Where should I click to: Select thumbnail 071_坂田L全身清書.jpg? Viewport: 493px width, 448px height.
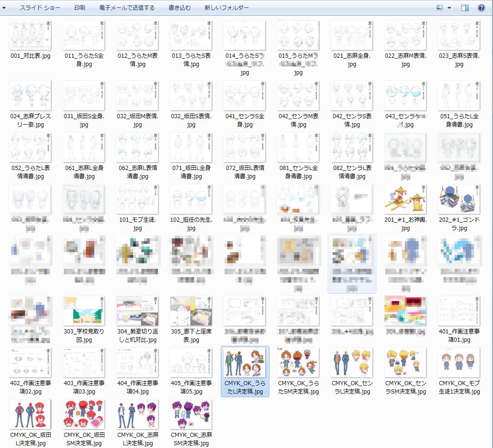pyautogui.click(x=191, y=148)
